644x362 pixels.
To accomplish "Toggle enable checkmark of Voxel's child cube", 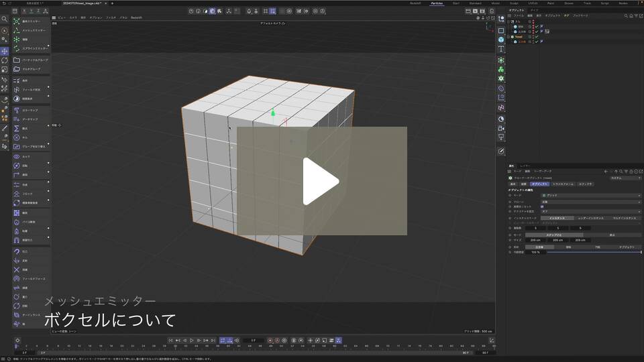I will pyautogui.click(x=537, y=42).
